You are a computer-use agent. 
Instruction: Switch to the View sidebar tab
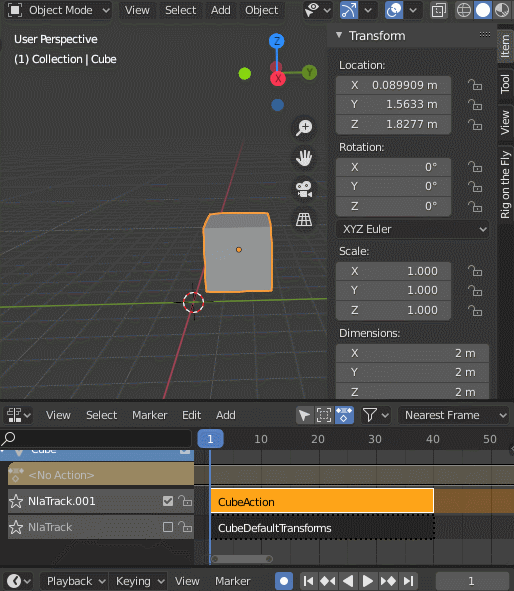point(505,122)
